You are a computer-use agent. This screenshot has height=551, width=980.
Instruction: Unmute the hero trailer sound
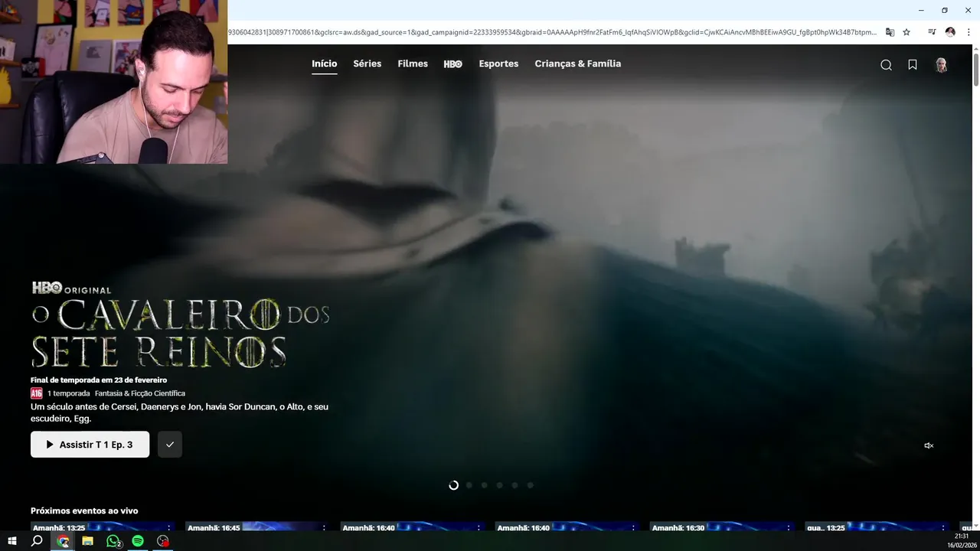click(929, 445)
